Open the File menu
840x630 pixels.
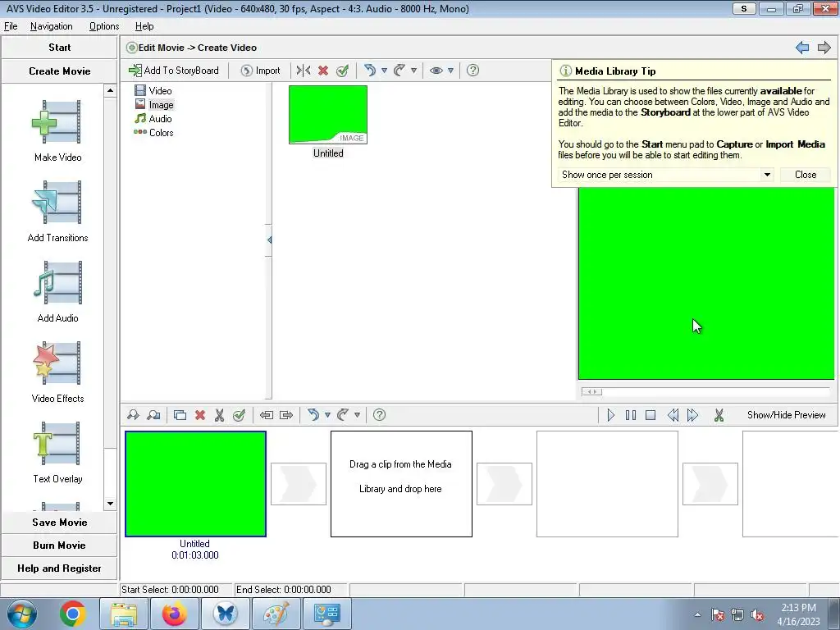(x=11, y=26)
